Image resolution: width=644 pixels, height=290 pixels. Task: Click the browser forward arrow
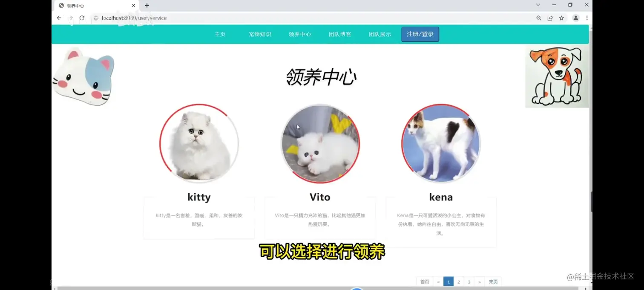[71, 18]
